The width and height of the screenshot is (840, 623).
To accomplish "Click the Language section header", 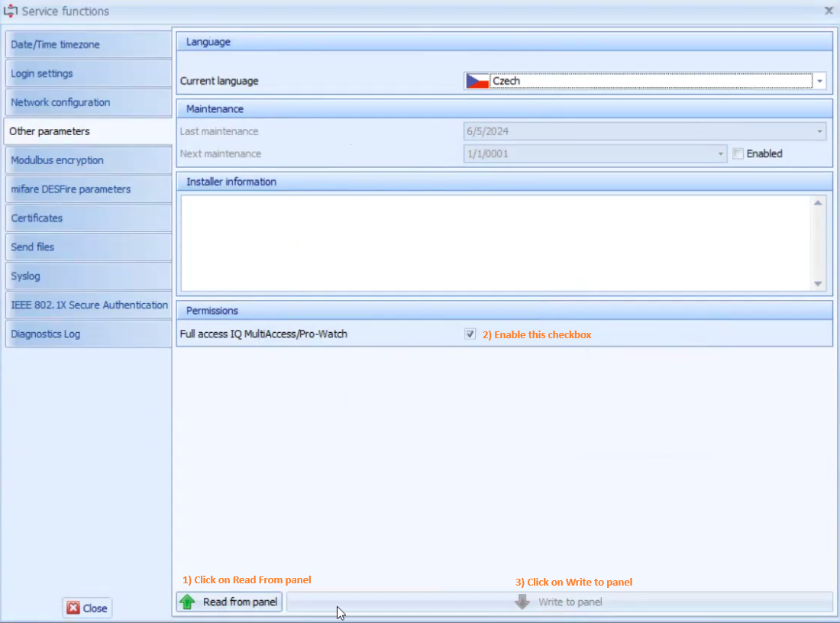I will pyautogui.click(x=505, y=42).
